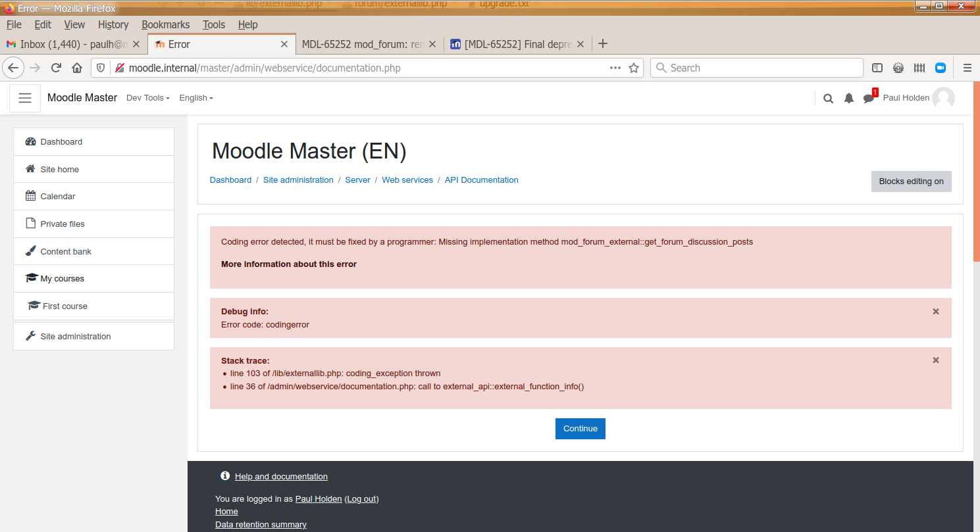
Task: Open Private files in the side navigation
Action: pyautogui.click(x=93, y=224)
